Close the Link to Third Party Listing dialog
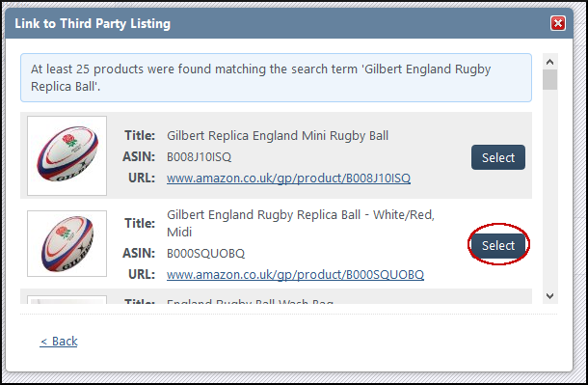Image resolution: width=588 pixels, height=385 pixels. (x=557, y=23)
